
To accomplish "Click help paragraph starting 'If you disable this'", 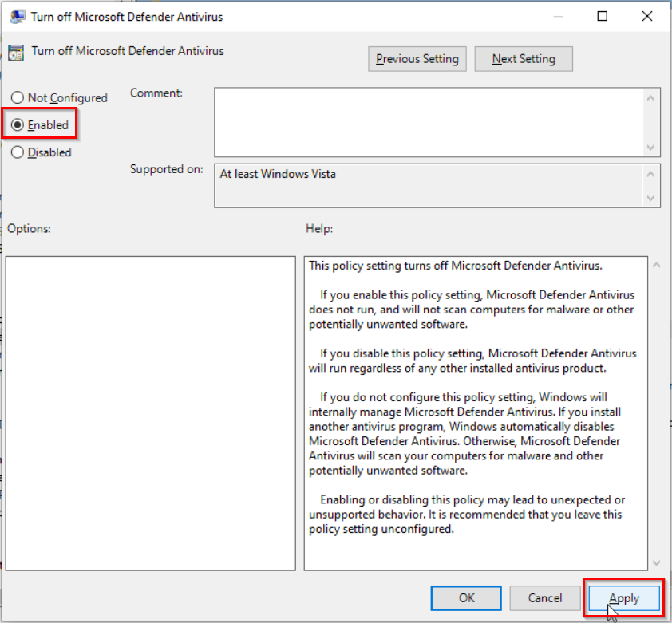I will pos(472,361).
